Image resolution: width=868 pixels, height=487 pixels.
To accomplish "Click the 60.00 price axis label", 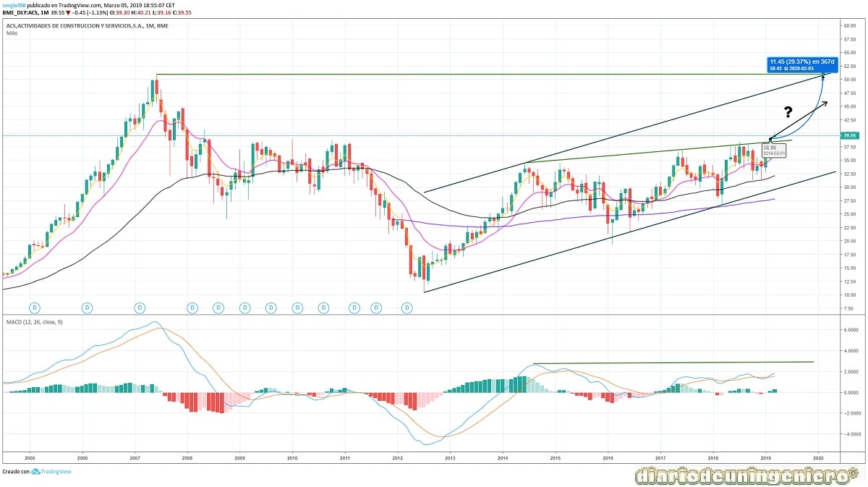I will [849, 25].
